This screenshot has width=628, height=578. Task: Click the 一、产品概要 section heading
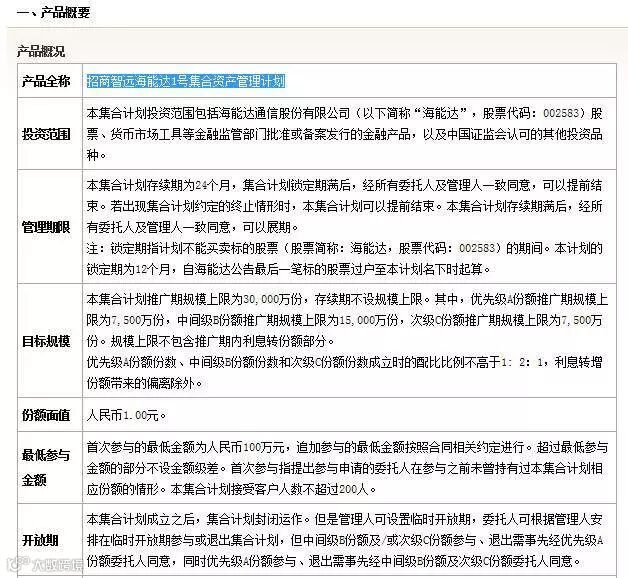point(54,12)
